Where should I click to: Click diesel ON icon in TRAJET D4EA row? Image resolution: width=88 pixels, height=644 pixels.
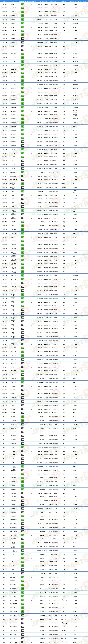tap(23, 375)
